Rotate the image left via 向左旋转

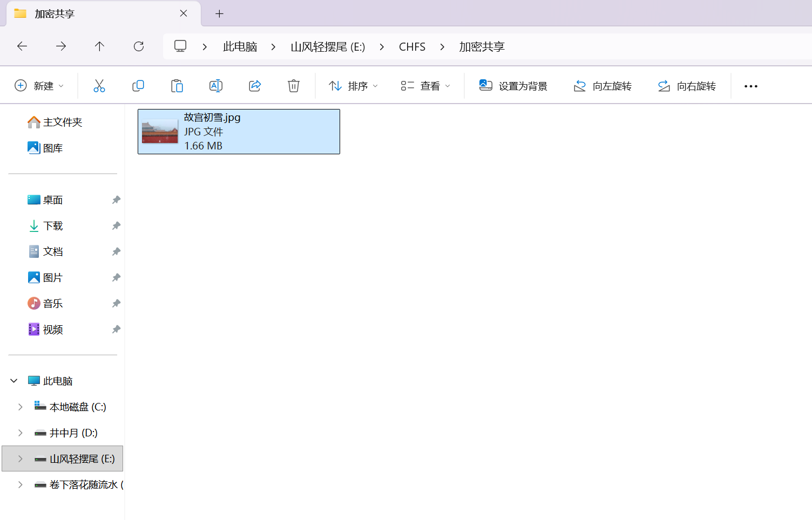coord(602,85)
